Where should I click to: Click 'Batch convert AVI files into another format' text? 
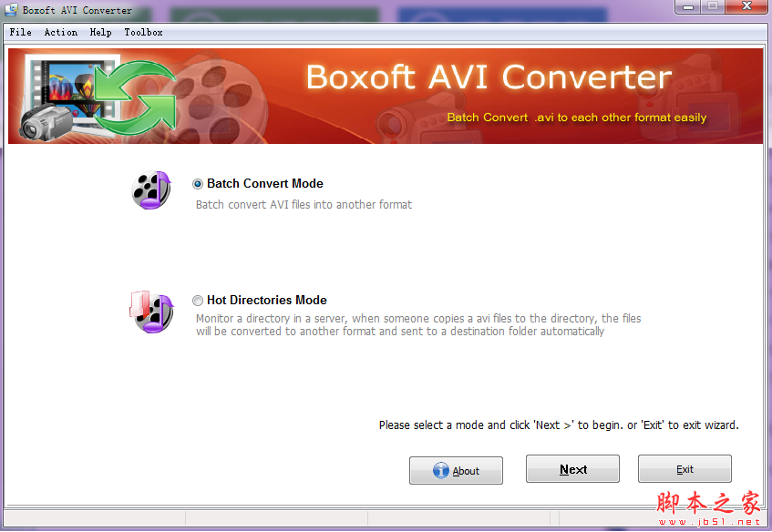(304, 205)
